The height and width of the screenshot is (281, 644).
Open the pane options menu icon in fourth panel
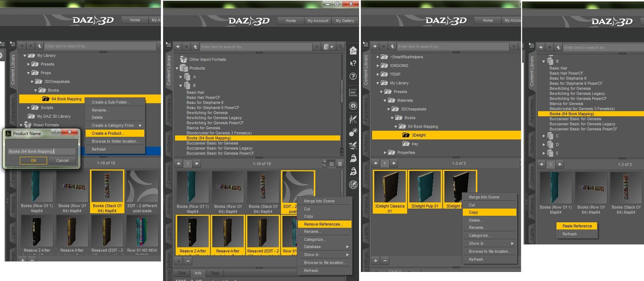532,45
